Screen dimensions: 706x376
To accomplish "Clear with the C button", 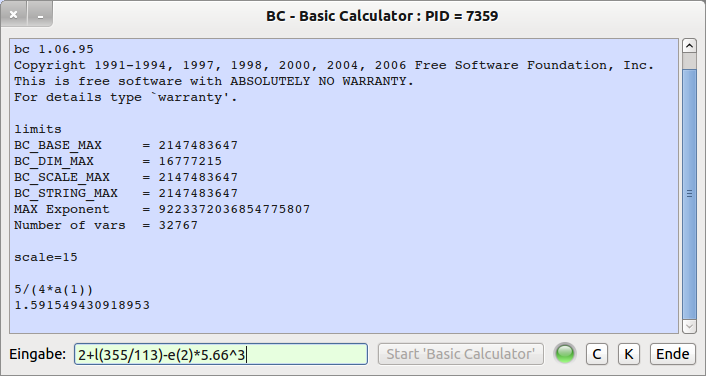I will coord(597,354).
